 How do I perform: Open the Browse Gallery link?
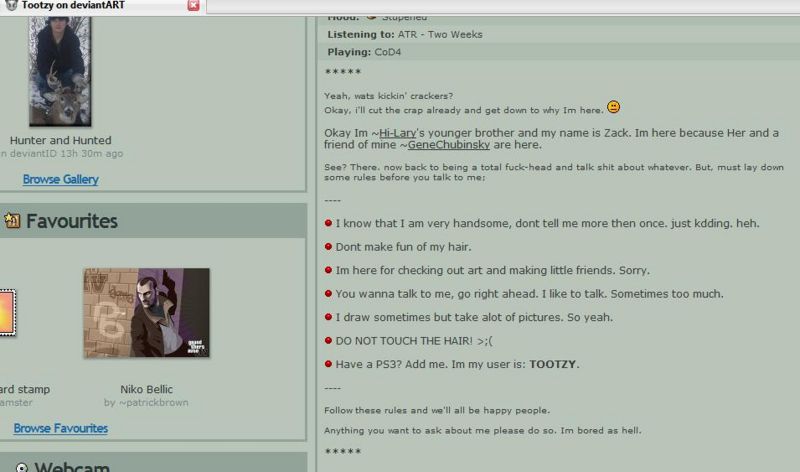tap(60, 180)
